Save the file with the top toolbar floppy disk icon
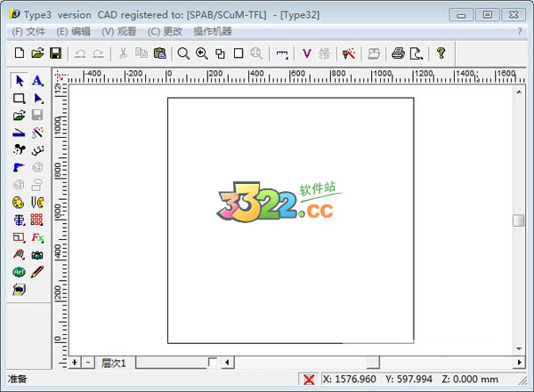This screenshot has height=392, width=534. coord(55,53)
